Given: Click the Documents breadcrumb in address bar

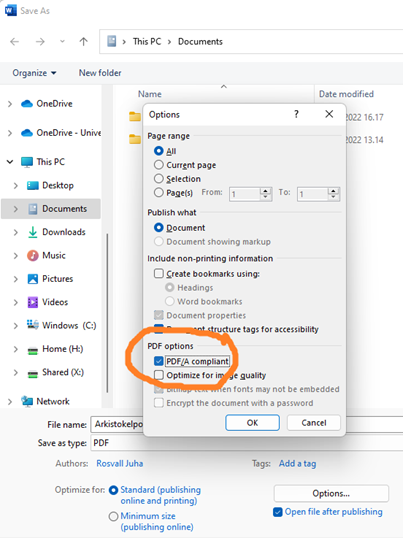Looking at the screenshot, I should tap(200, 42).
